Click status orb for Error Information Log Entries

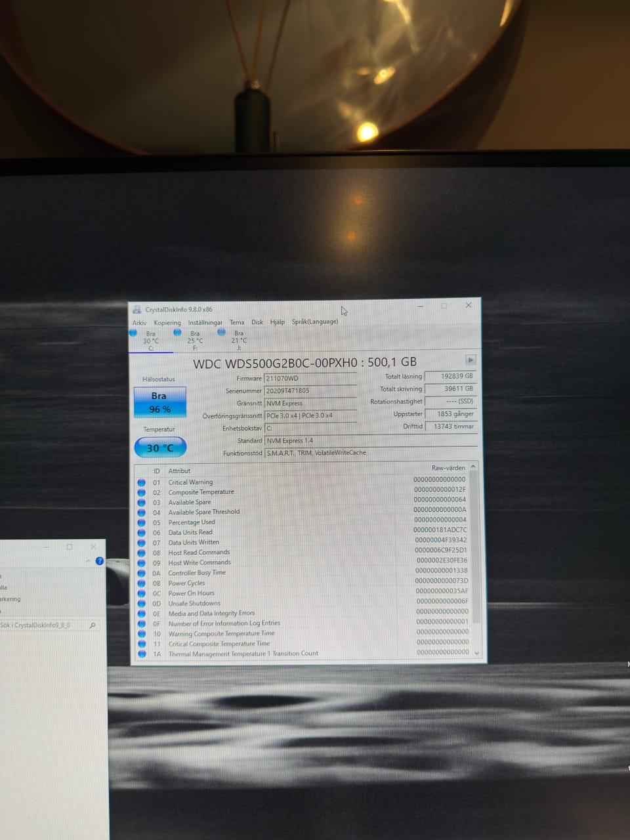pyautogui.click(x=141, y=624)
